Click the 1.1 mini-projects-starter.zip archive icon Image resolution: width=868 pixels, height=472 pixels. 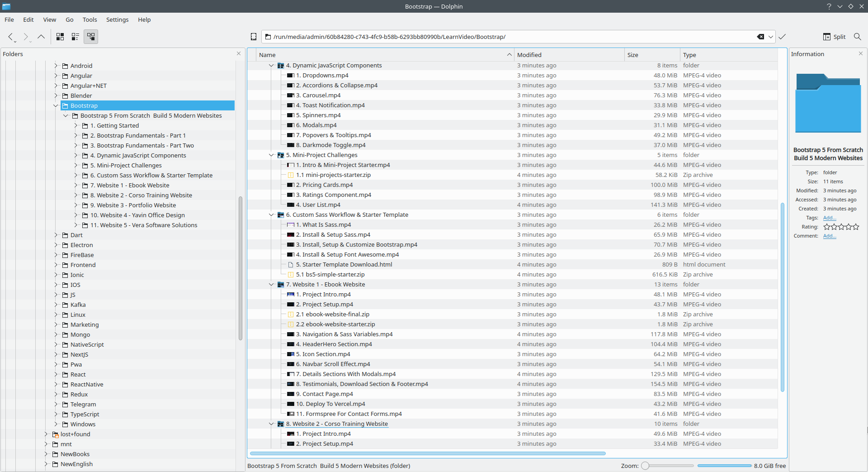click(291, 175)
